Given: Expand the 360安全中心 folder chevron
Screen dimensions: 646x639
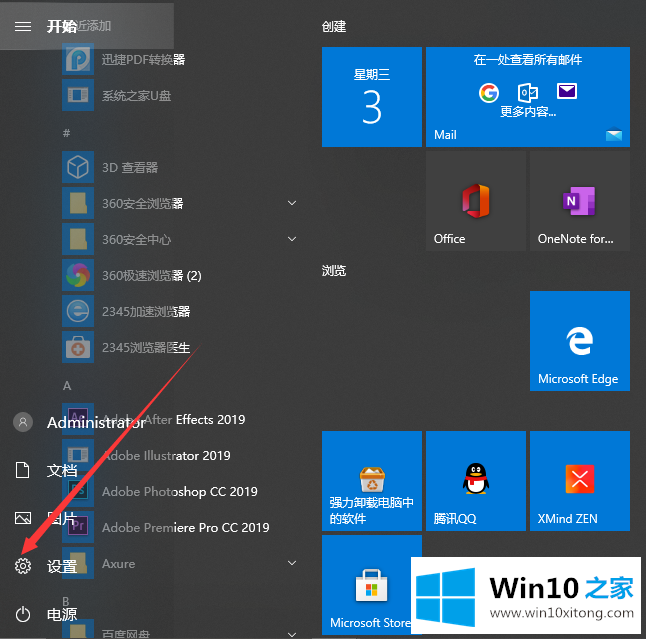Looking at the screenshot, I should [x=292, y=239].
